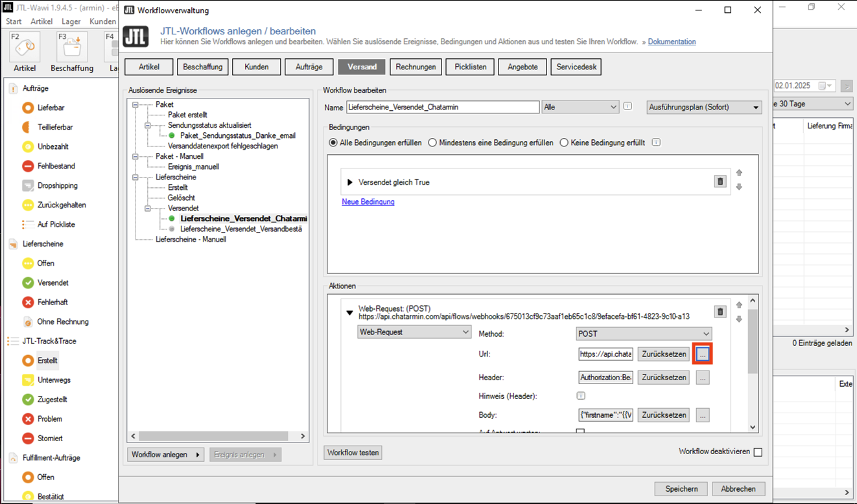This screenshot has width=857, height=504.
Task: Click the Speichern button
Action: (681, 488)
